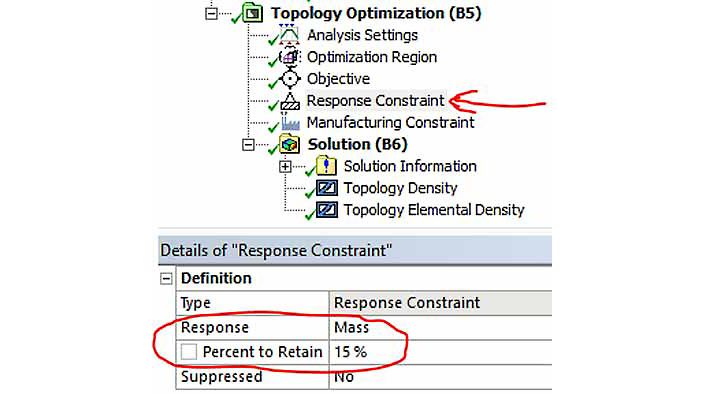Viewport: 704px width, 394px height.
Task: Click the Suppressed value field showing No
Action: click(x=440, y=376)
